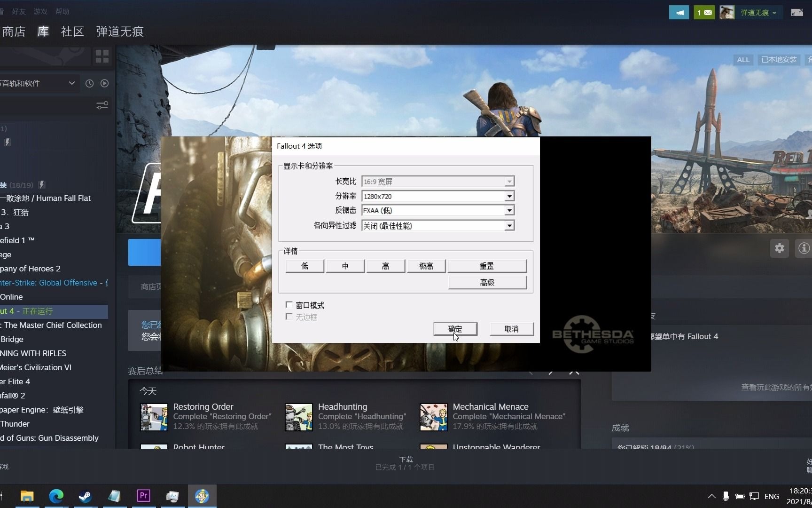Click the ENG input language indicator
Screen dimensions: 812x508
click(772, 496)
